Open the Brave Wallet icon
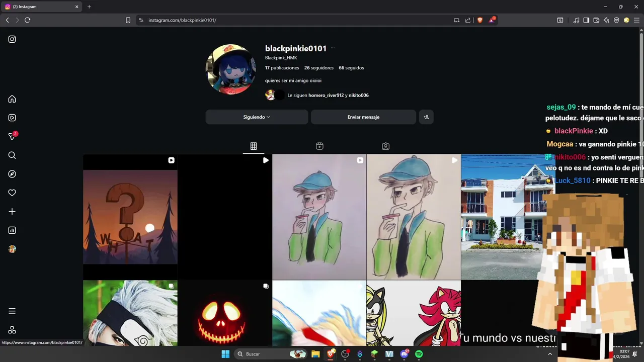 pyautogui.click(x=596, y=20)
